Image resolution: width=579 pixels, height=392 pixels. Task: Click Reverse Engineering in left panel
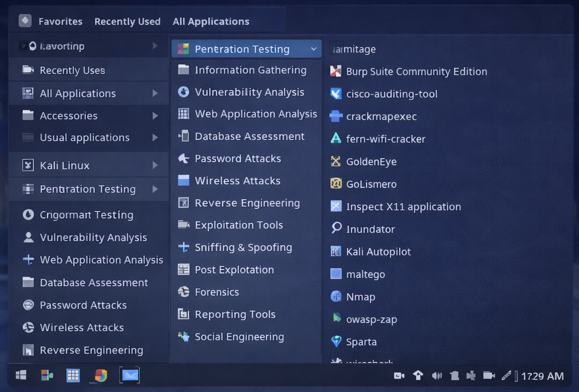click(89, 350)
